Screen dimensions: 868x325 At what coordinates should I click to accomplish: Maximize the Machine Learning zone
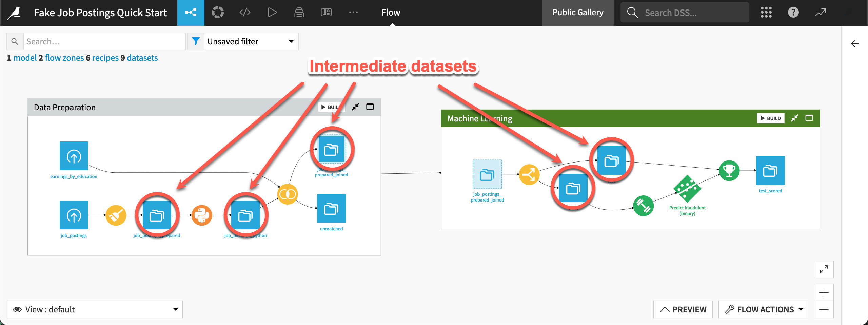click(809, 118)
